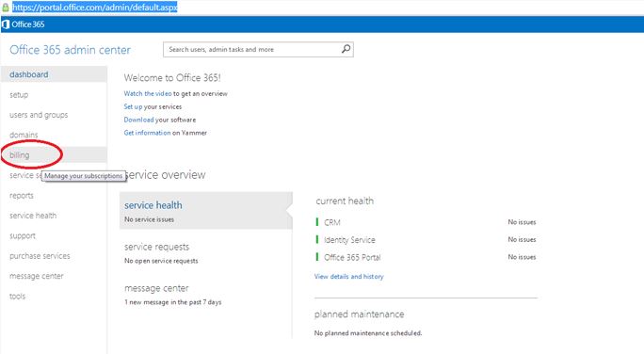This screenshot has height=354, width=644.
Task: Open tools in the sidebar
Action: [x=17, y=296]
